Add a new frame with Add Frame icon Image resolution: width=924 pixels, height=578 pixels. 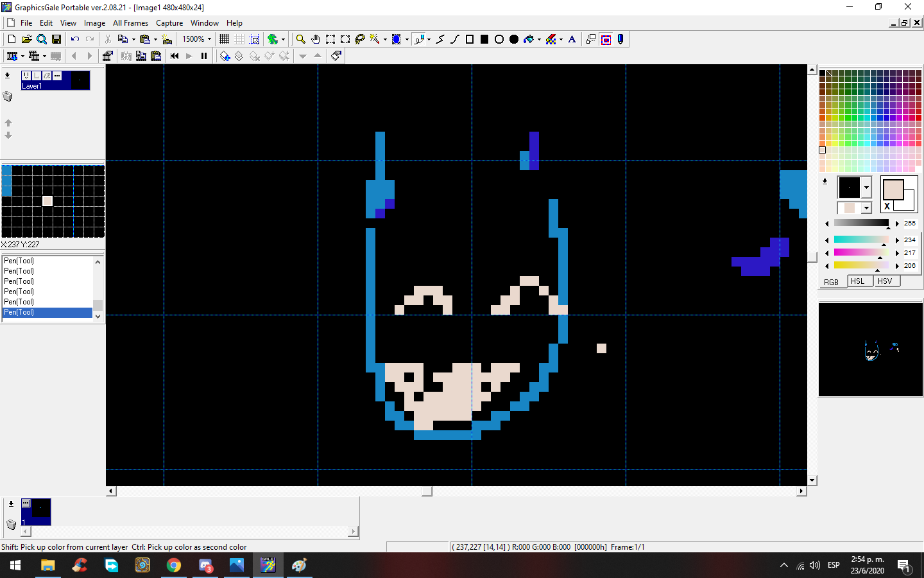pos(12,56)
